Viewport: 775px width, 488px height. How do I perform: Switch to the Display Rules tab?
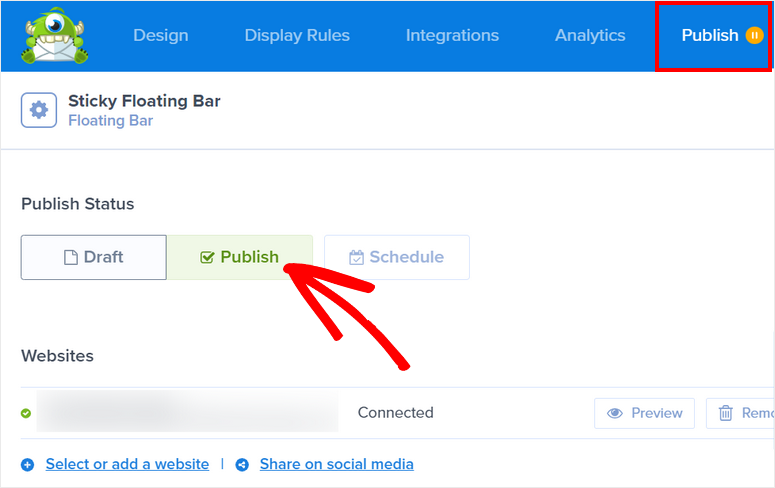pos(297,35)
